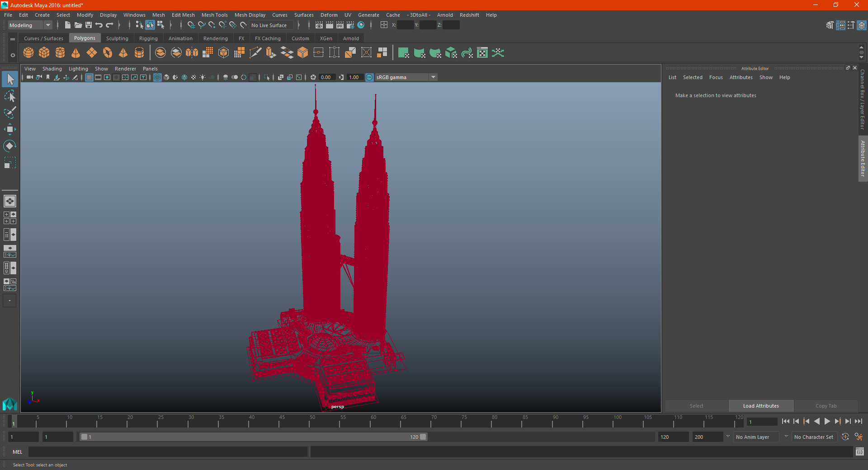Click the Multi-Cut knife shelf icon

point(255,53)
